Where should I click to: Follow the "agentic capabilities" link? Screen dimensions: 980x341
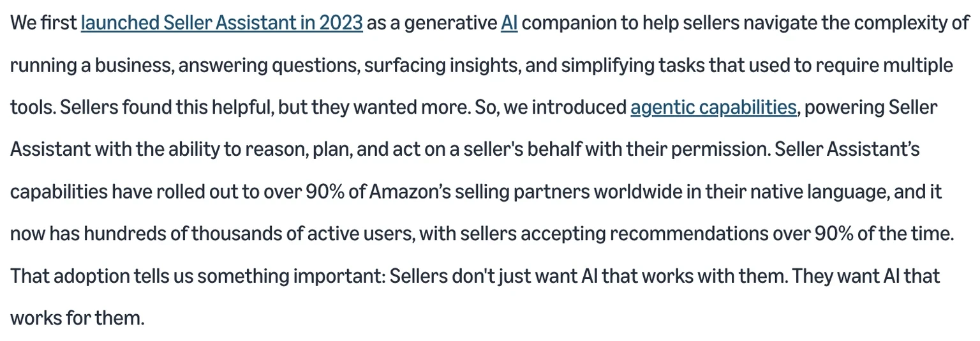[x=713, y=108]
